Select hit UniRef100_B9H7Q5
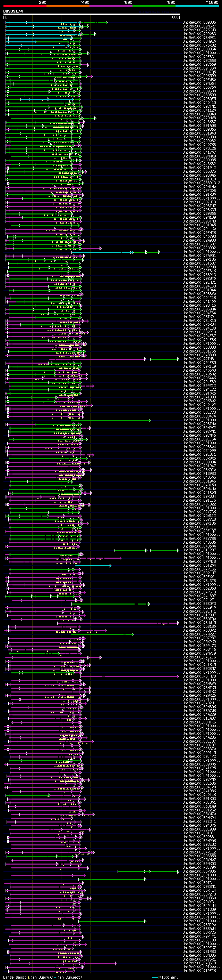Viewport: 222px width, 980px height. [199, 72]
